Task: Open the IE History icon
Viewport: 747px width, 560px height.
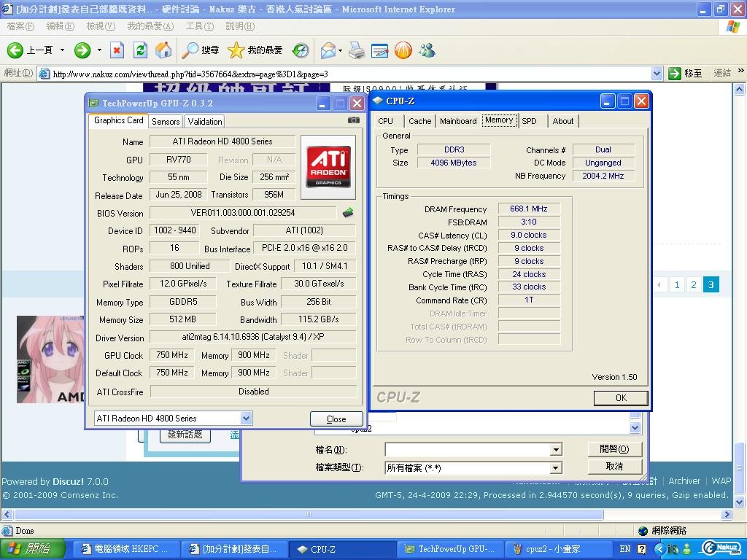Action: click(301, 50)
